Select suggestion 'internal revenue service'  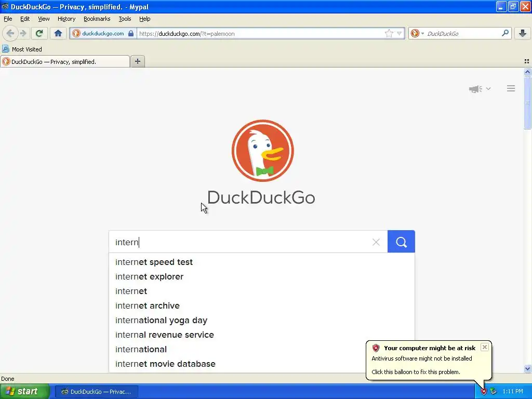click(262, 335)
